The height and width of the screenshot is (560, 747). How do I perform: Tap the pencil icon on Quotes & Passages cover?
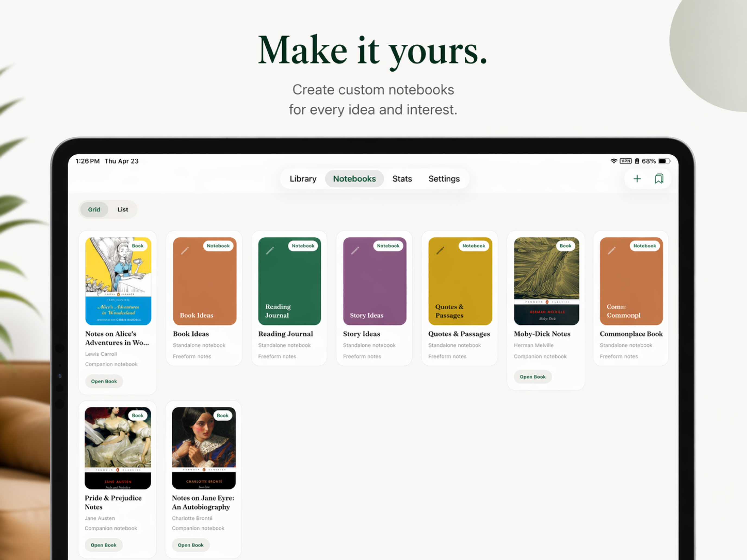point(440,250)
